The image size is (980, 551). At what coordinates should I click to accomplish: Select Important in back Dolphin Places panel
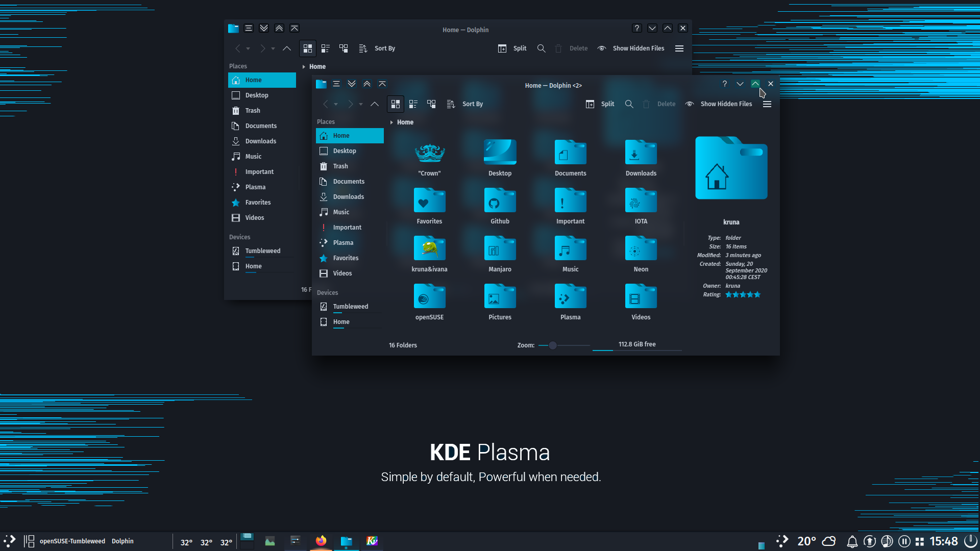pos(262,172)
